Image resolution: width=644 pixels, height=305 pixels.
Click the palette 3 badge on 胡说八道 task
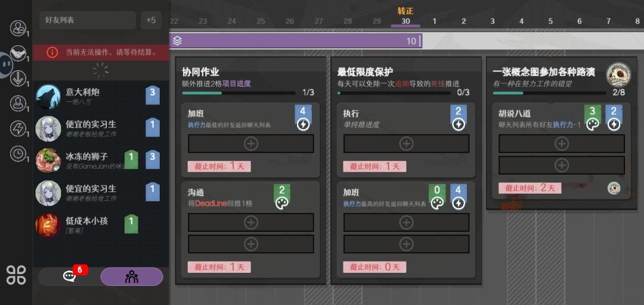point(593,118)
